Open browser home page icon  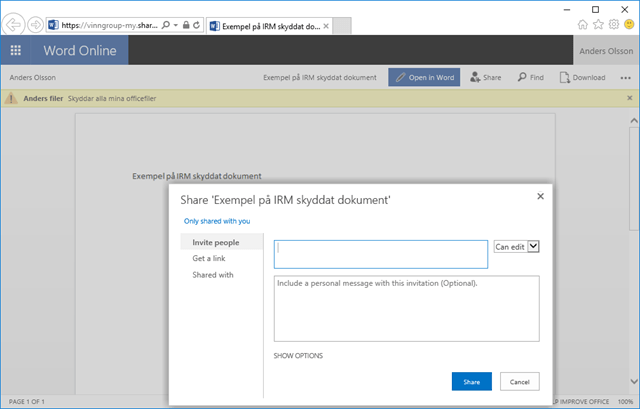[583, 24]
